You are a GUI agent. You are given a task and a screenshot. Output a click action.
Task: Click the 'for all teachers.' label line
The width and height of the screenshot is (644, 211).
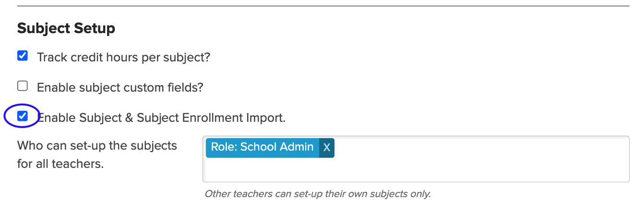(60, 164)
